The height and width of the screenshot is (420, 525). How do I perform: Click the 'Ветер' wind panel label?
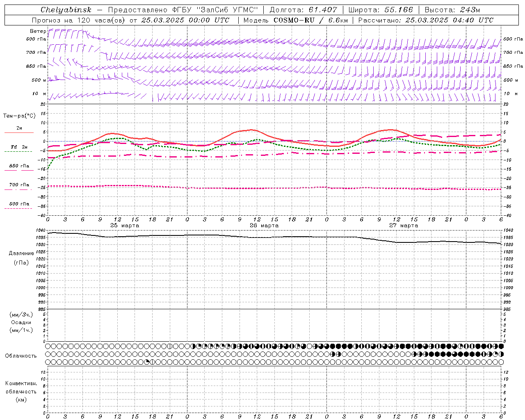click(38, 31)
